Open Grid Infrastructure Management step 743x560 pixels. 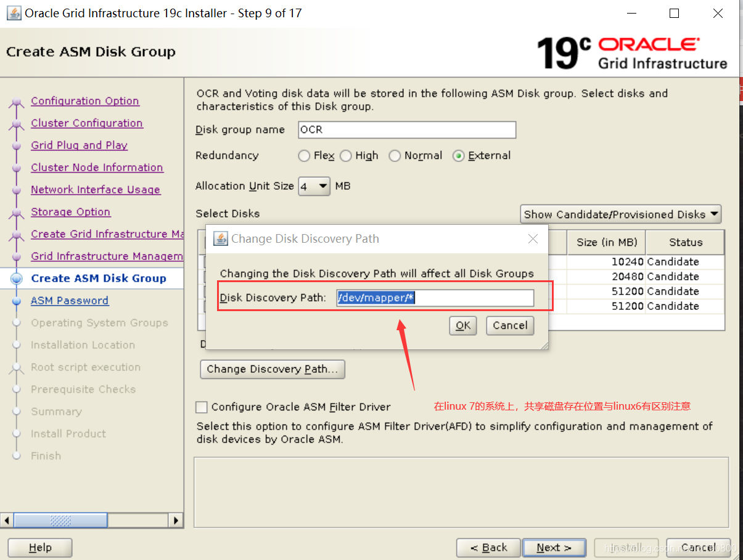click(107, 256)
